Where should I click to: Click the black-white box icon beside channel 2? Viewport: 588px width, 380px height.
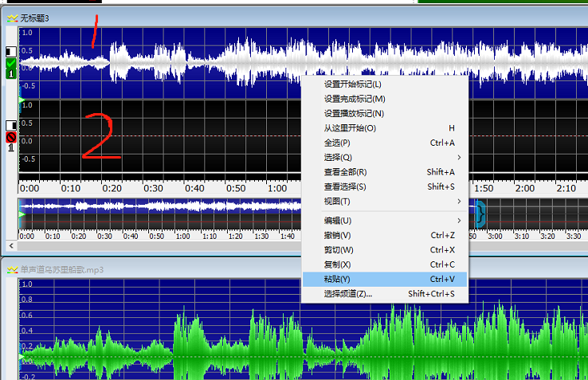11,125
